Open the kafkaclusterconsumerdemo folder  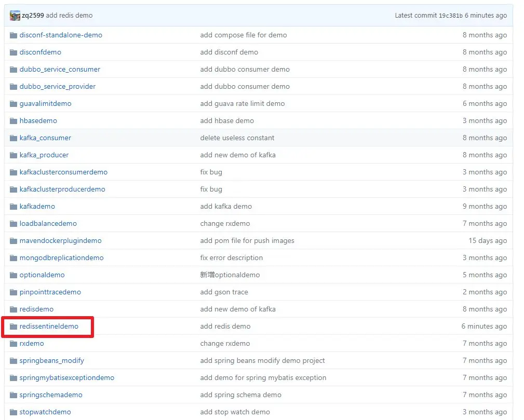tap(63, 172)
